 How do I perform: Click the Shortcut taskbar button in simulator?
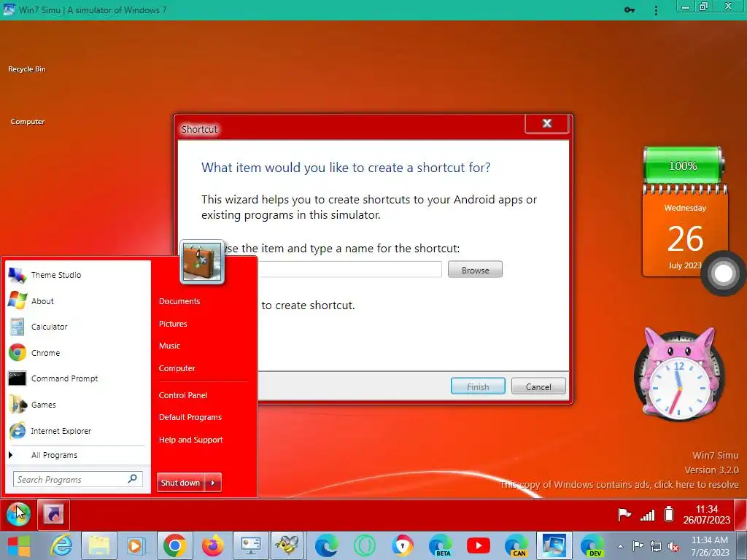53,514
